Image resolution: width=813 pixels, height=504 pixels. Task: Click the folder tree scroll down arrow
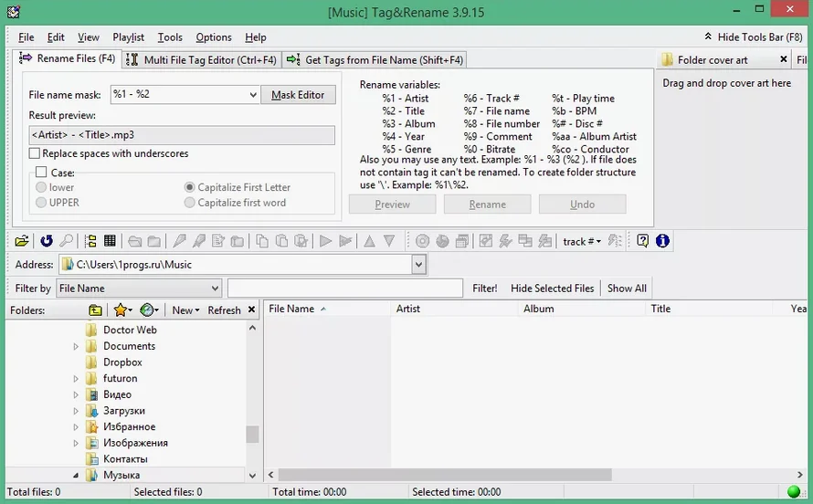252,475
